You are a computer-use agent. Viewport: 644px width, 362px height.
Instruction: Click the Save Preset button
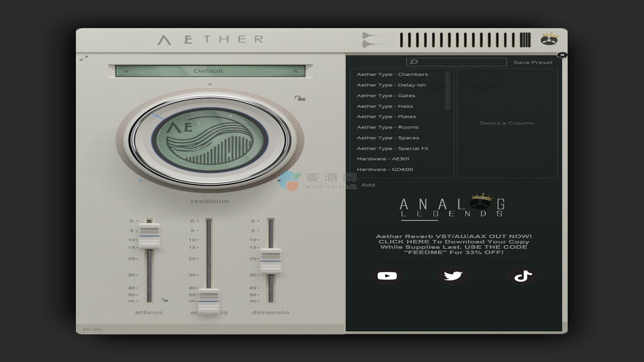[533, 62]
